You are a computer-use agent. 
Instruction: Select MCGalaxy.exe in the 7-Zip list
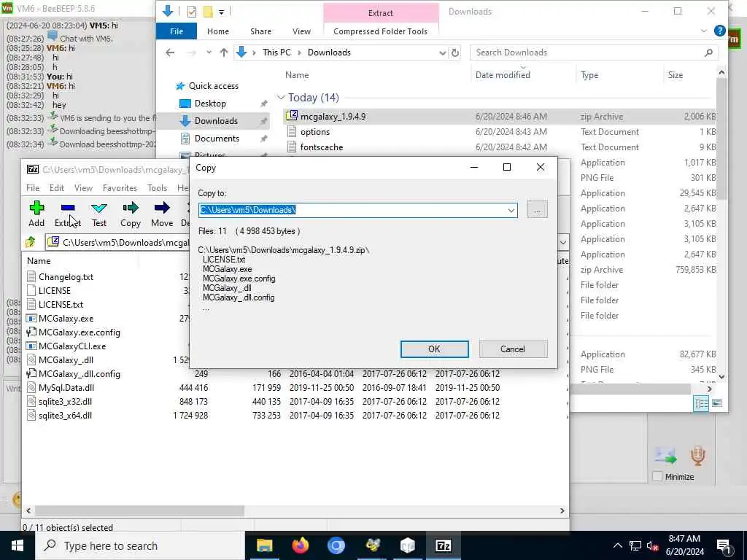(x=66, y=319)
